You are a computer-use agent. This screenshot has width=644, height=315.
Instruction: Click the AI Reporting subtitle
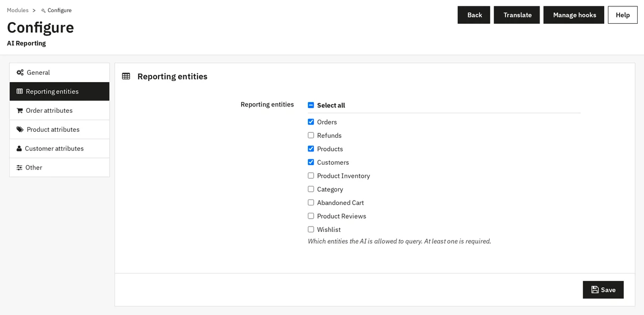point(27,43)
